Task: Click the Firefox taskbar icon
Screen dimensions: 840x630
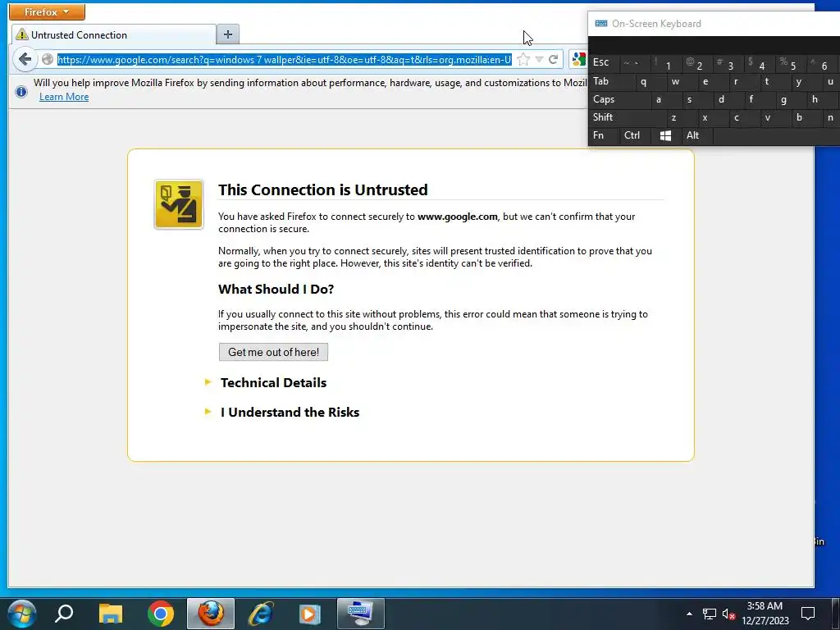Action: pyautogui.click(x=211, y=614)
